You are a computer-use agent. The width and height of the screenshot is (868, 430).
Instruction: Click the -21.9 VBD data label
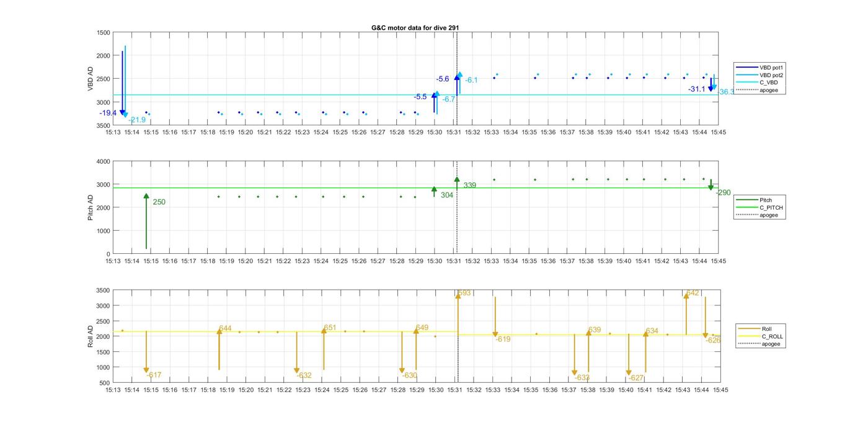coord(137,120)
